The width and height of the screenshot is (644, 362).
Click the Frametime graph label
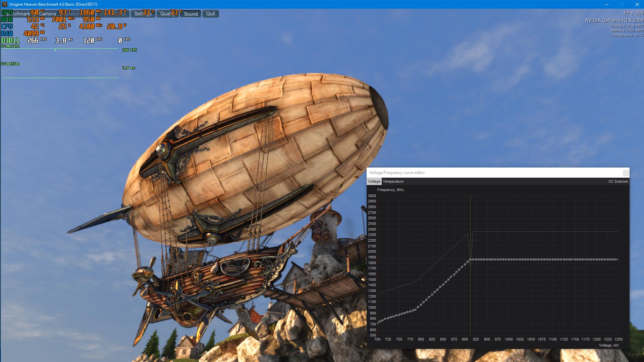(10, 64)
